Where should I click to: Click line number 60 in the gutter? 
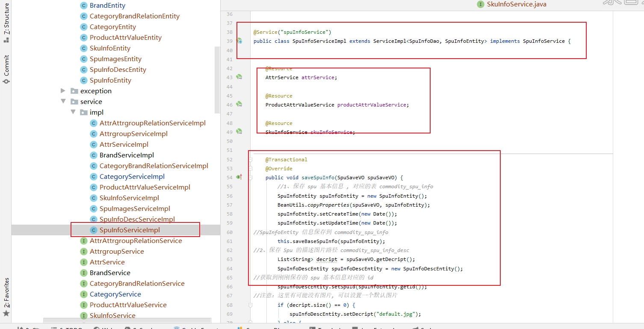pyautogui.click(x=229, y=232)
